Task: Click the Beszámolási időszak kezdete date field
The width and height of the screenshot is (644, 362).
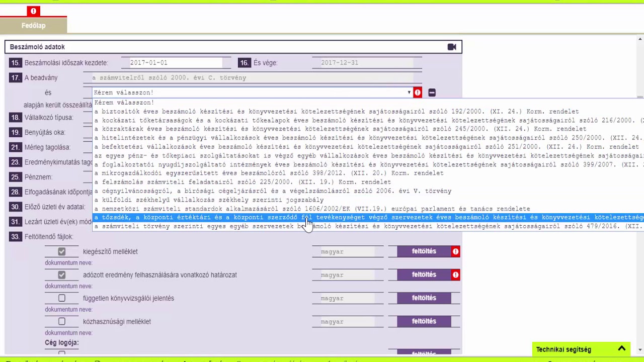Action: click(175, 63)
